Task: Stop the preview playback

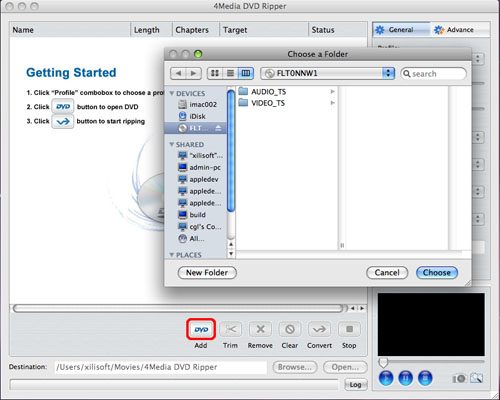Action: pos(425,378)
